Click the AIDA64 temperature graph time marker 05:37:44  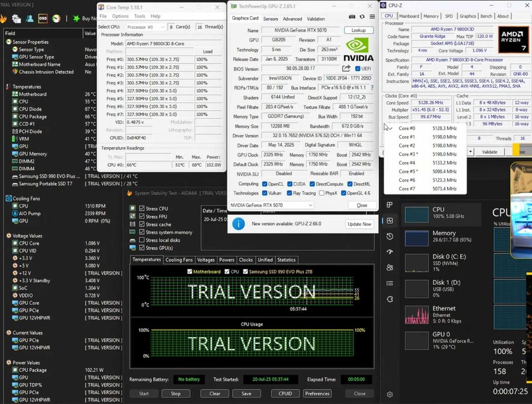[298, 309]
